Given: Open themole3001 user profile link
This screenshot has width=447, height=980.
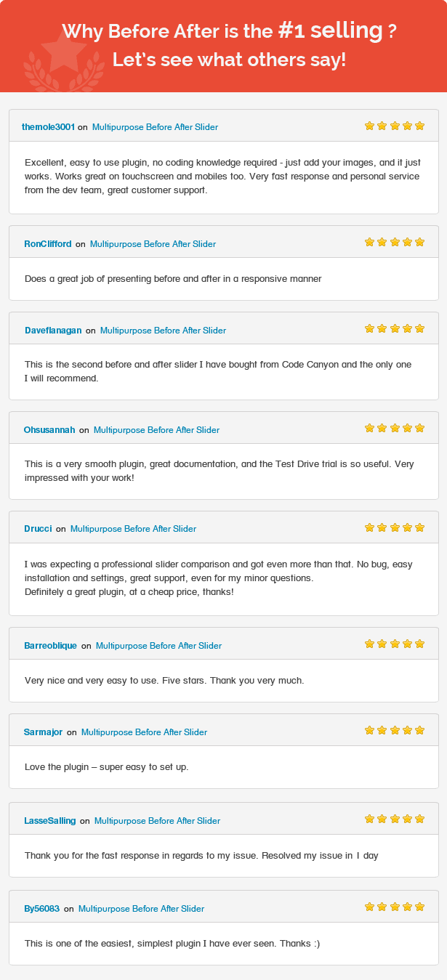Looking at the screenshot, I should point(48,127).
